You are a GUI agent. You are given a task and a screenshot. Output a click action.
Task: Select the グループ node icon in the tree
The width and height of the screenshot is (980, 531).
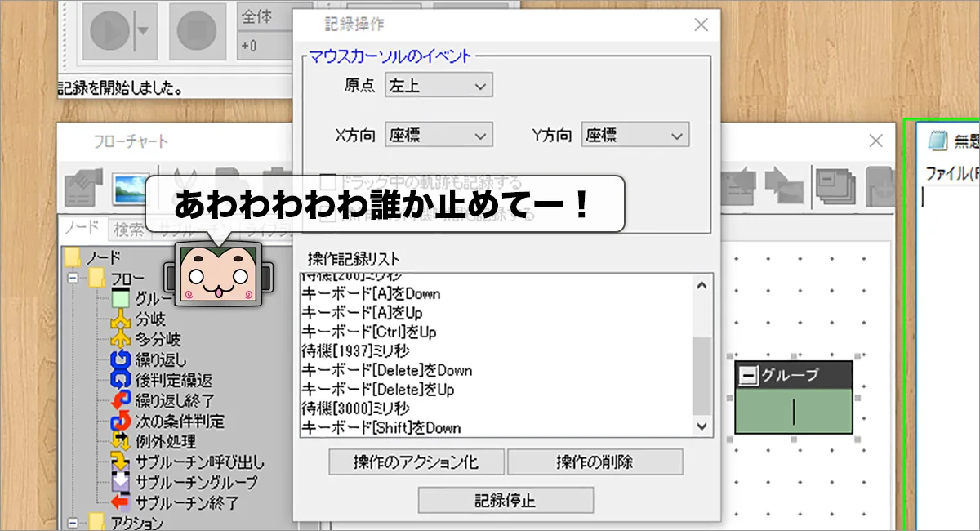[x=121, y=299]
